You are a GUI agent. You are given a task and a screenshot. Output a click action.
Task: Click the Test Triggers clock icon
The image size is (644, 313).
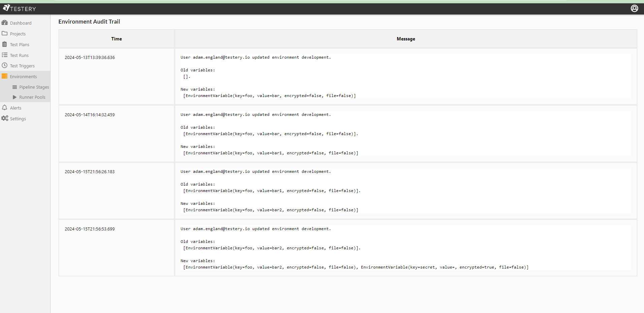[5, 65]
